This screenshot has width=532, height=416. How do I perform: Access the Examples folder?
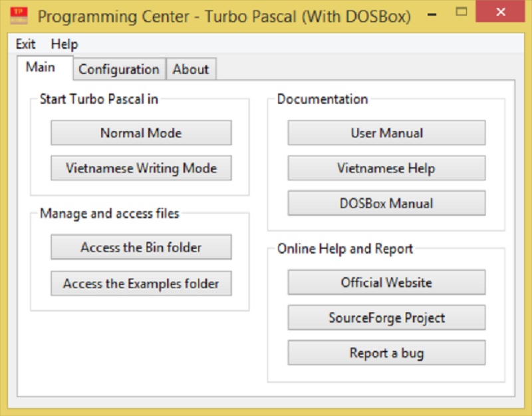pos(141,284)
